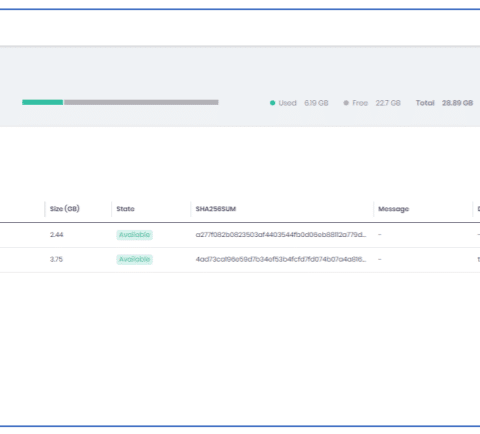Click the 28.89 GB total value
The height and width of the screenshot is (434, 480).
coord(457,103)
